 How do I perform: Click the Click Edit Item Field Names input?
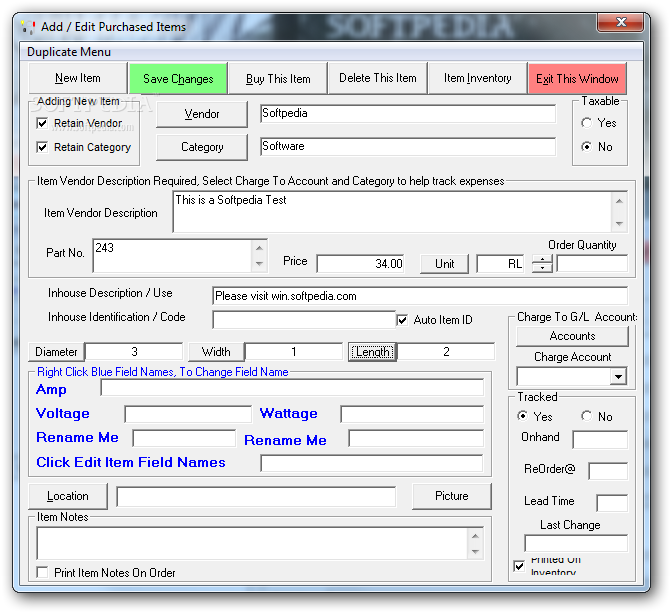click(x=372, y=463)
